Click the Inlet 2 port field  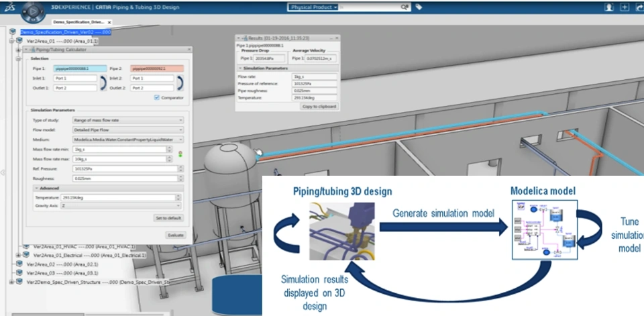pos(152,78)
